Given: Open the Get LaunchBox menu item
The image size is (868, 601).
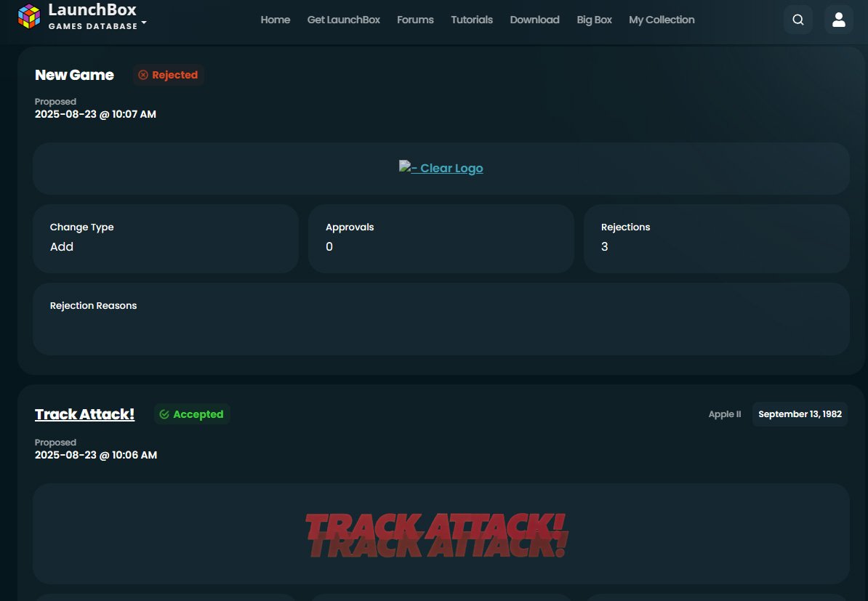Looking at the screenshot, I should pyautogui.click(x=343, y=20).
